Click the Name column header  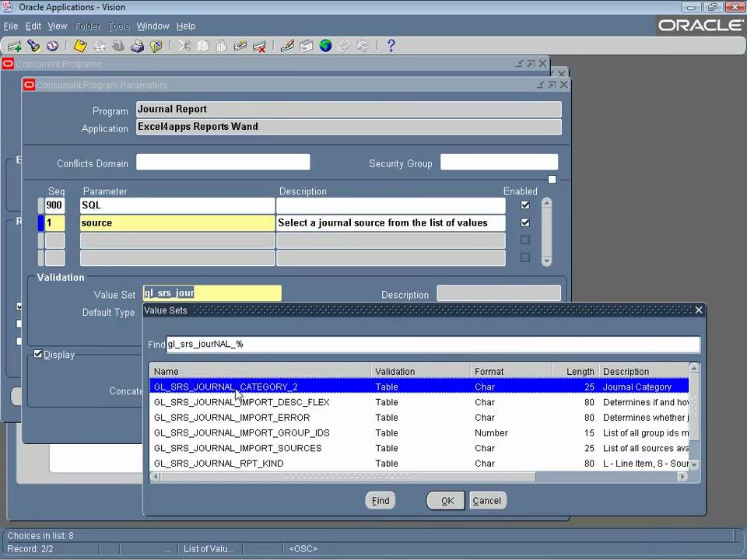click(261, 372)
